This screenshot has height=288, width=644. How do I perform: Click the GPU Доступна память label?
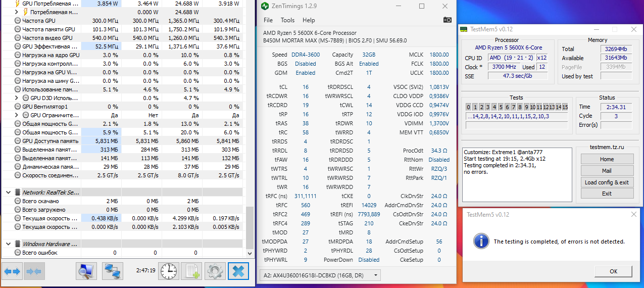(50, 141)
